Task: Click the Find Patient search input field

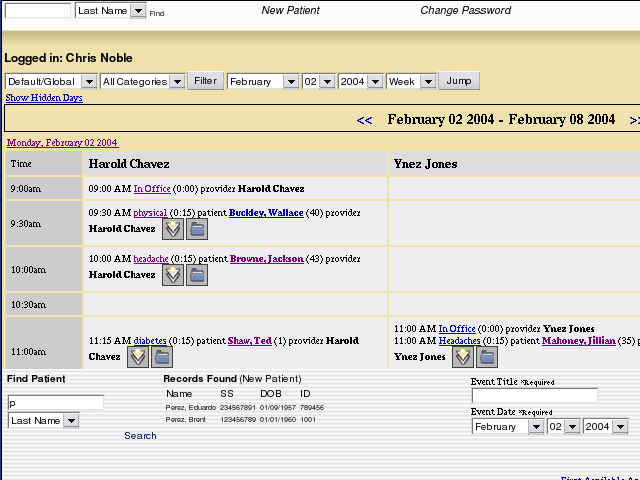Action: pos(56,403)
